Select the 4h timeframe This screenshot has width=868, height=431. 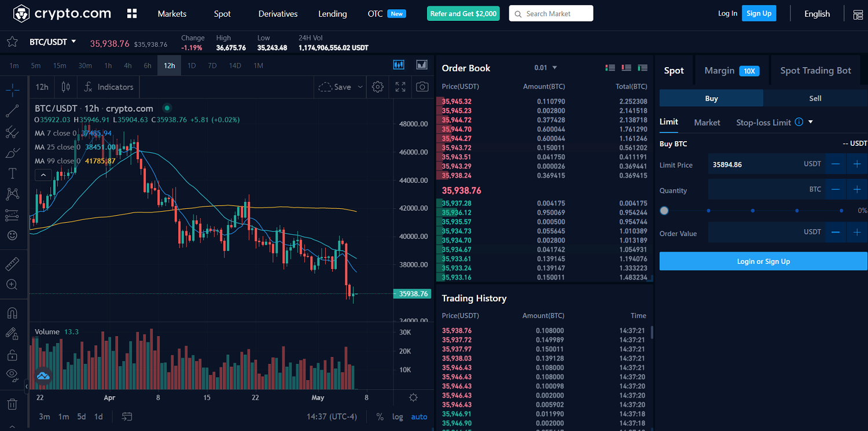coord(127,65)
